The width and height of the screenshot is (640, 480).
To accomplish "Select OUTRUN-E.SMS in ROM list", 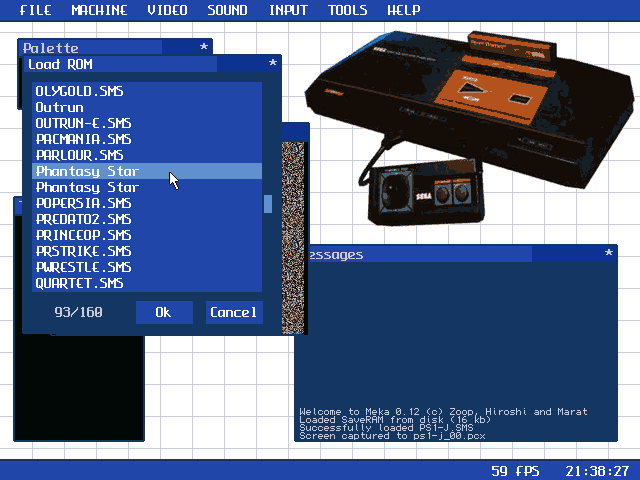I will point(147,123).
